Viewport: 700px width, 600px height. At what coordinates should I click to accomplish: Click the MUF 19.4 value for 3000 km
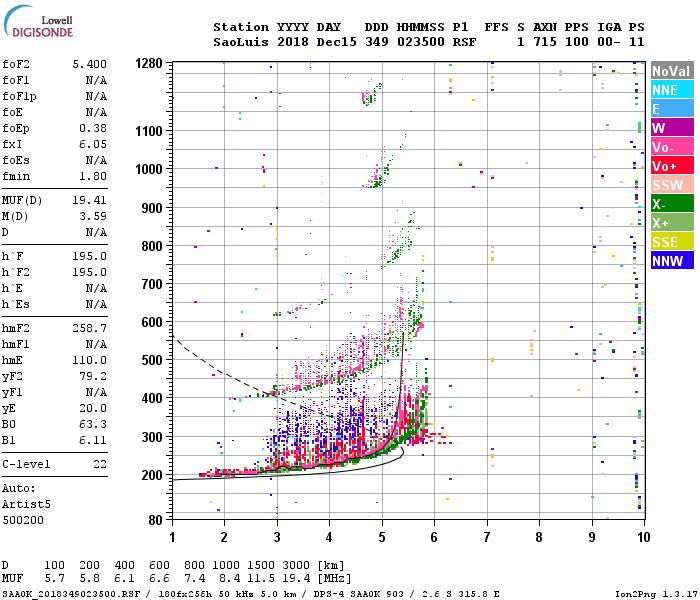click(x=296, y=578)
